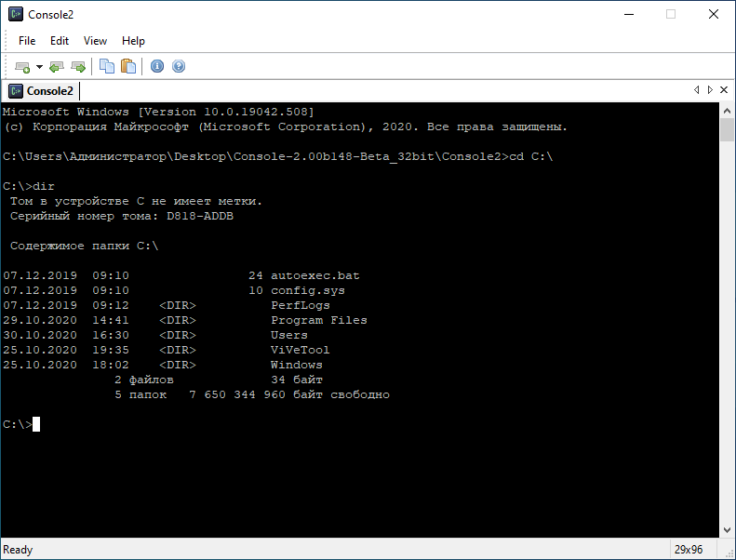Click the '2 файлов' summary text
The image size is (736, 560).
pyautogui.click(x=144, y=380)
